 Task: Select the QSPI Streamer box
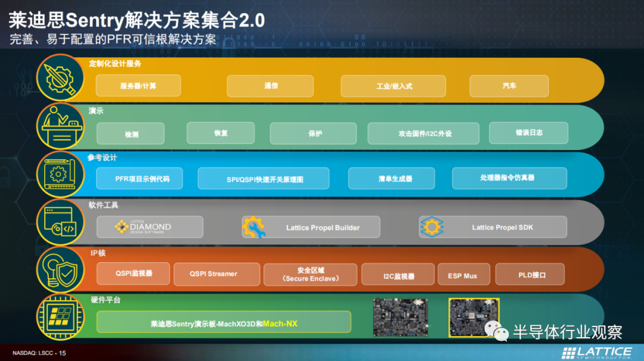click(x=217, y=274)
